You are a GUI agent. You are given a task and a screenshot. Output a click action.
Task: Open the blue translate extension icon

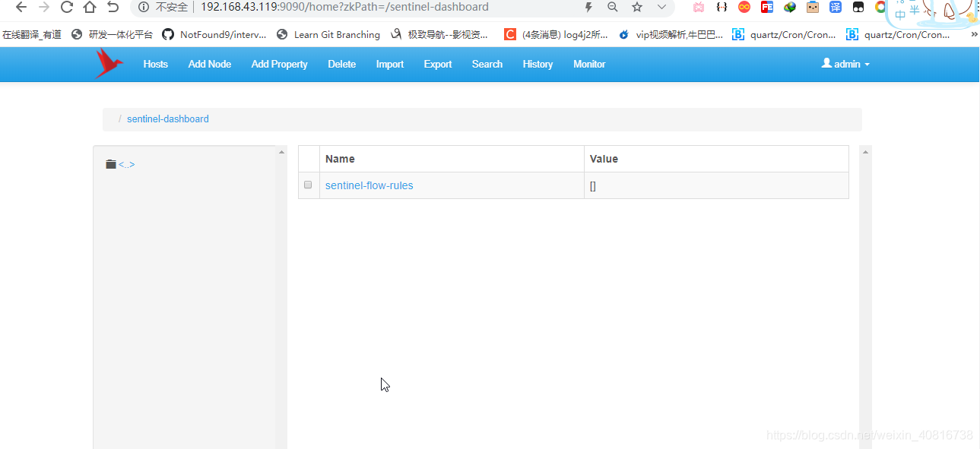point(836,7)
